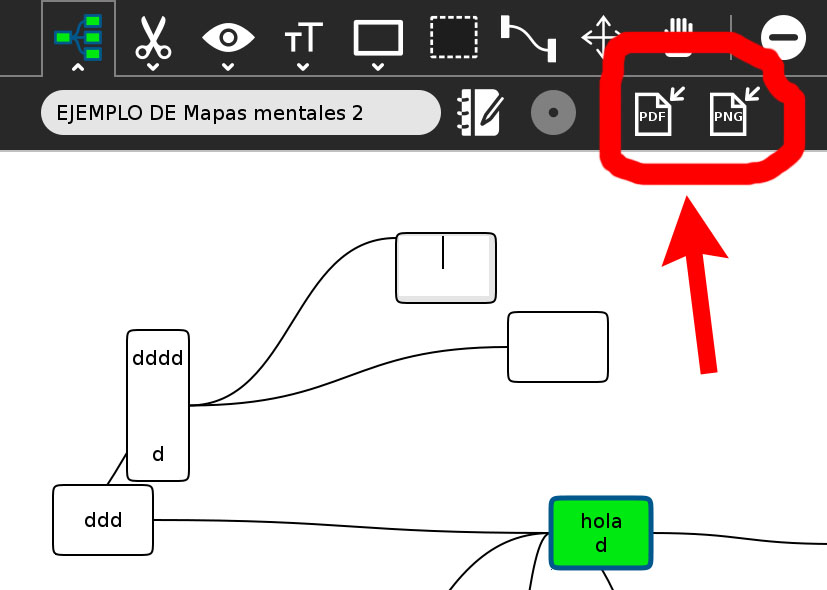Click the circular sharing icon

[x=553, y=112]
